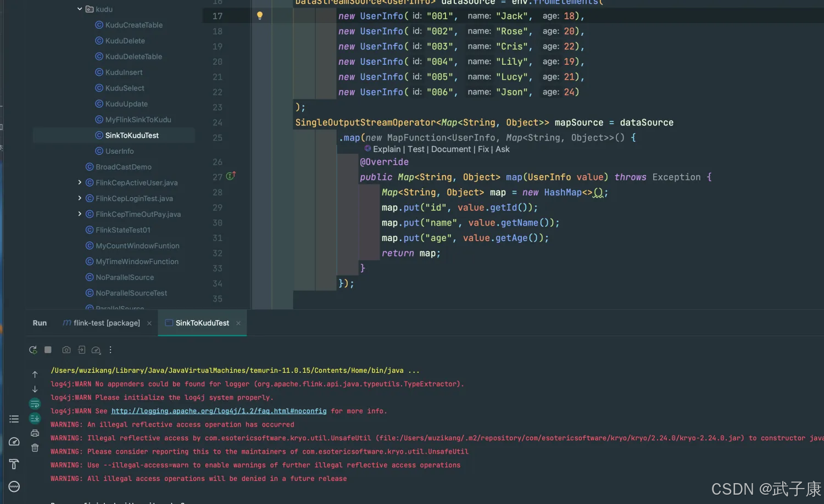Image resolution: width=824 pixels, height=504 pixels.
Task: Open the run toolbar more options menu
Action: (110, 350)
